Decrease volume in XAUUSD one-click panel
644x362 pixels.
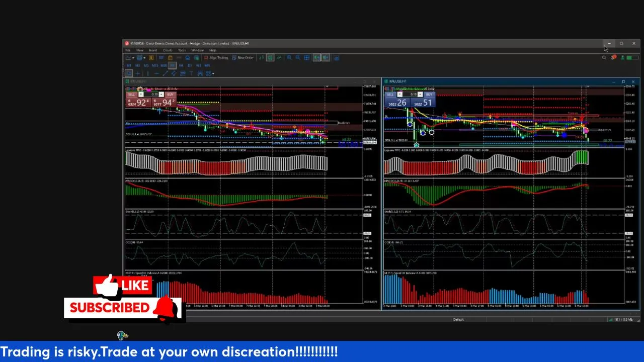(x=400, y=95)
